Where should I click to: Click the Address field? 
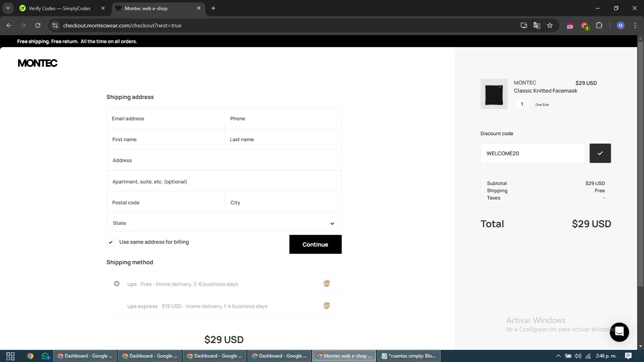click(224, 160)
